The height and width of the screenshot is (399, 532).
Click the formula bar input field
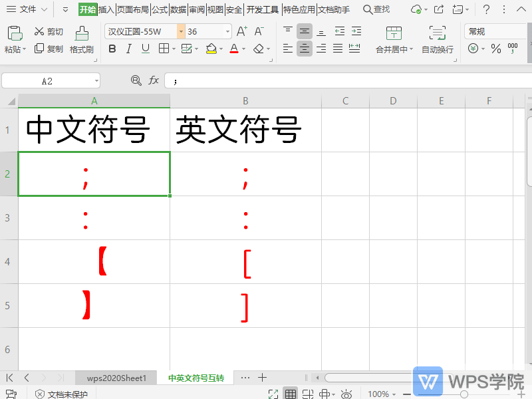[266, 80]
